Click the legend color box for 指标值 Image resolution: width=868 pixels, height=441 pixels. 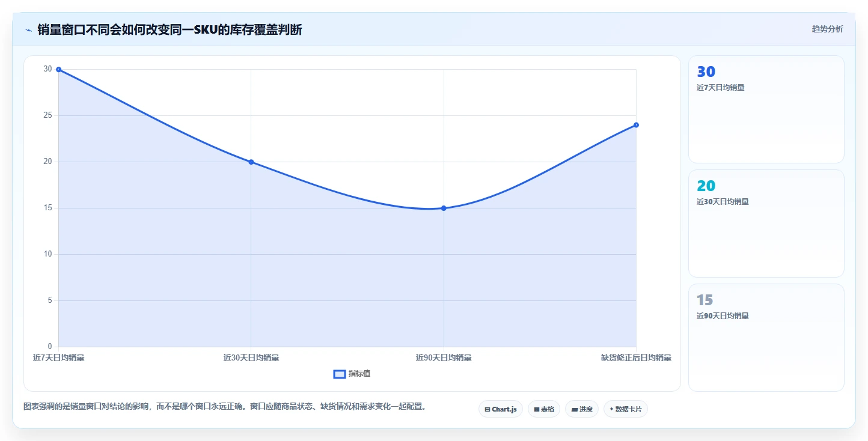coord(339,374)
